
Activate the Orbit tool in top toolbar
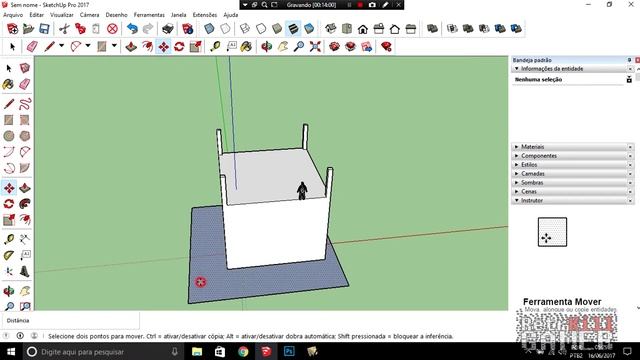tap(267, 47)
